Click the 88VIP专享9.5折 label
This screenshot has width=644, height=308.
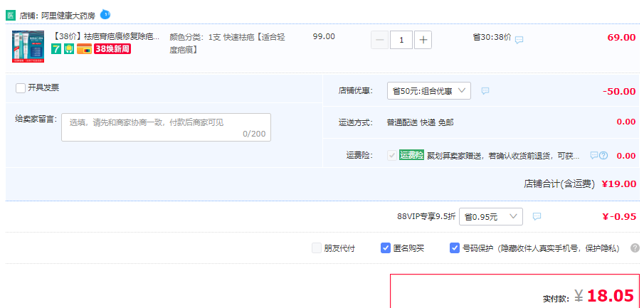coord(426,216)
